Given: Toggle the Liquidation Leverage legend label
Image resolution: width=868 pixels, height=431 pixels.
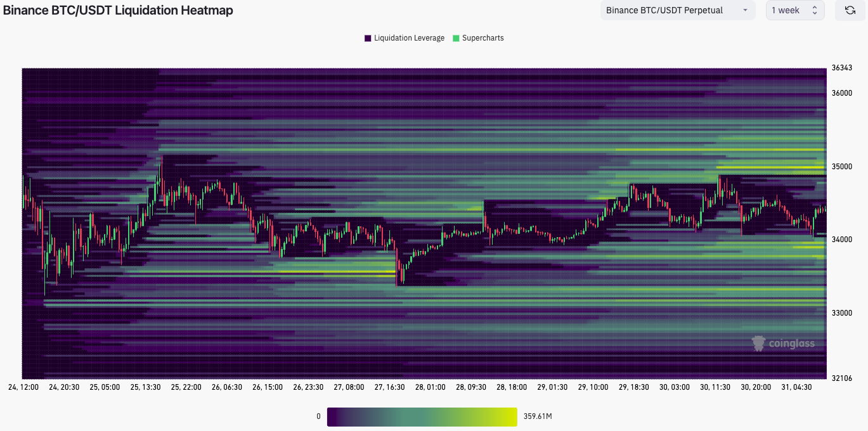Looking at the screenshot, I should [x=409, y=38].
